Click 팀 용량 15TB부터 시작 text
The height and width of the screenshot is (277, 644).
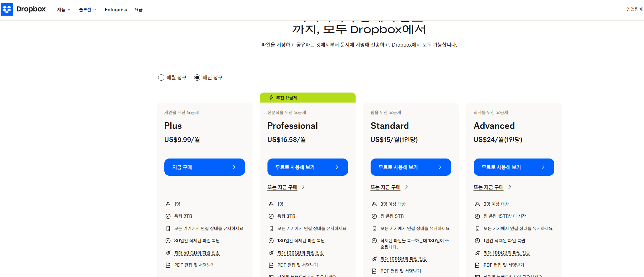[x=505, y=216]
